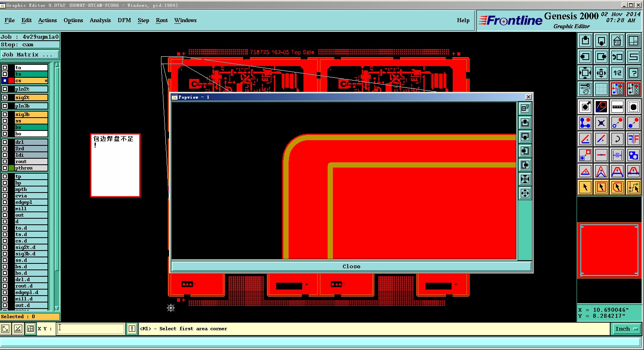Click the pan left icon in main toolbar
Image resolution: width=644 pixels, height=350 pixels.
[585, 57]
